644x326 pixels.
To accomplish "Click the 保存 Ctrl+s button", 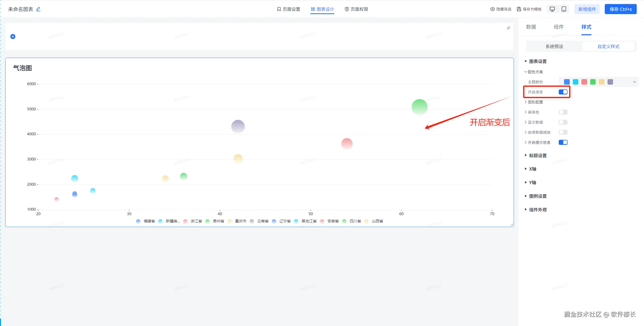I will point(620,9).
